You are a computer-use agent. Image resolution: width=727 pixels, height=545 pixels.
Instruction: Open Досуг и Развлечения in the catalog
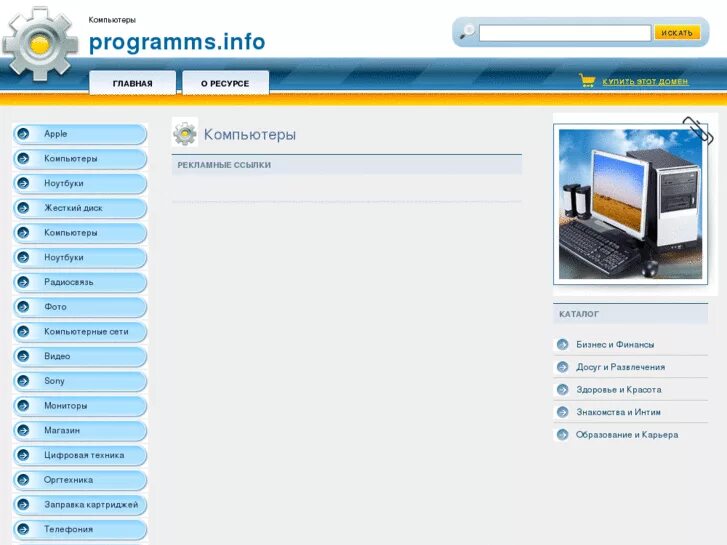(620, 367)
